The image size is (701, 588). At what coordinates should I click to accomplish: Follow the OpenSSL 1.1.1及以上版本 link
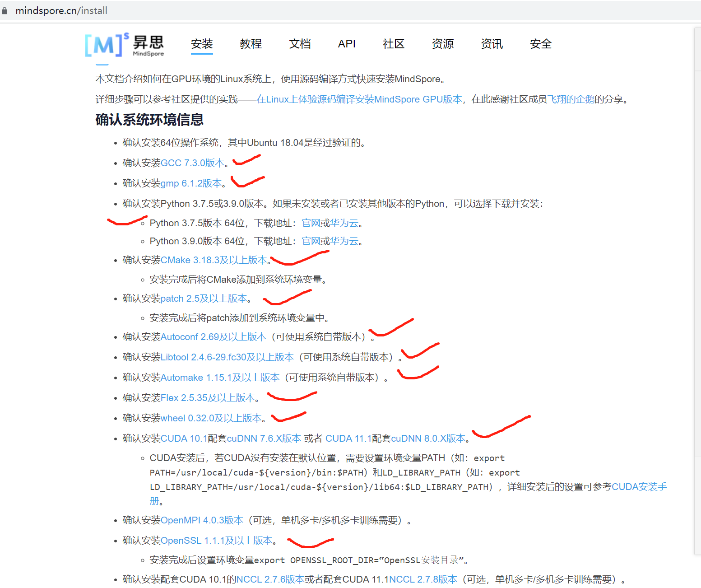(217, 541)
